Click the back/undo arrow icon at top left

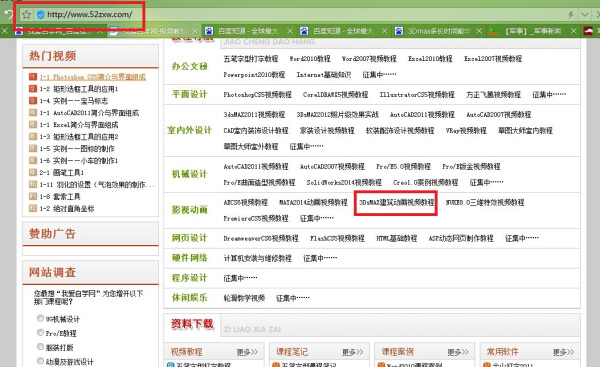(x=8, y=15)
